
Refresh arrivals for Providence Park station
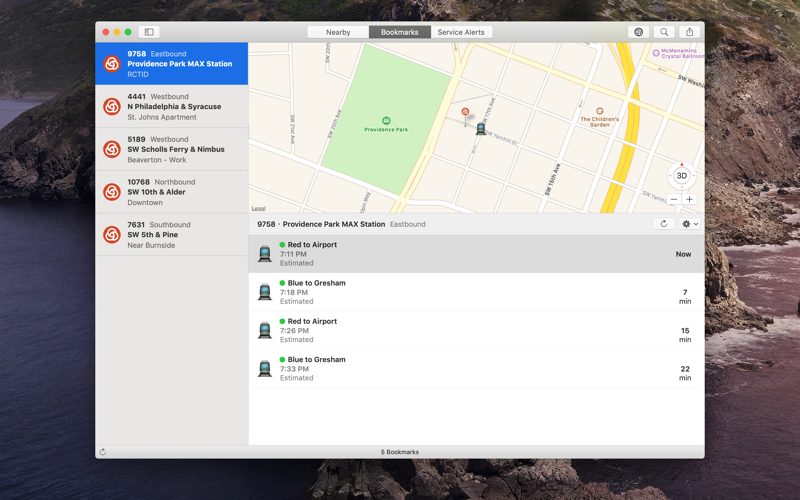(663, 224)
